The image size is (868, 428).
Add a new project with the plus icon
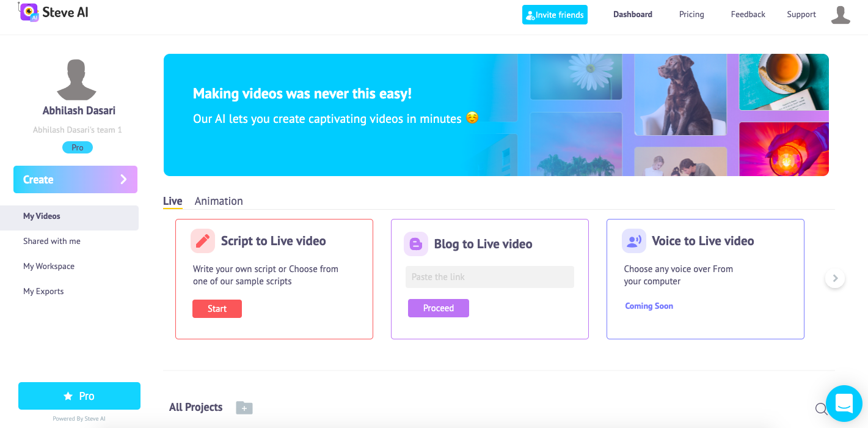244,408
